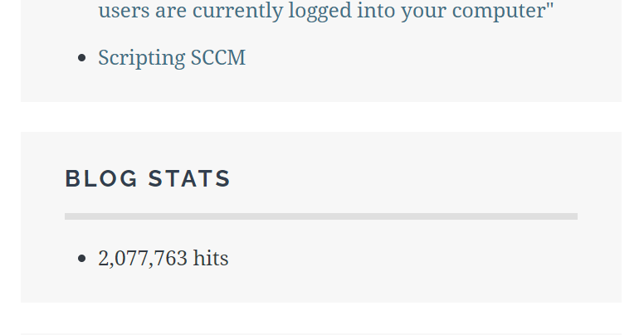Click the word Scripting in the link
Screen dimensions: 644x335
click(x=142, y=58)
